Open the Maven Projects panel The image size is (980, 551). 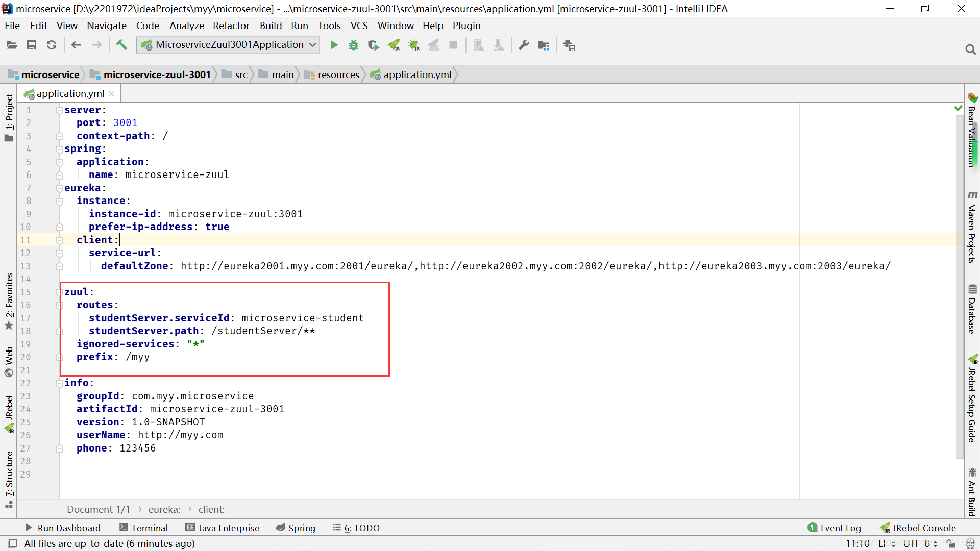(972, 227)
